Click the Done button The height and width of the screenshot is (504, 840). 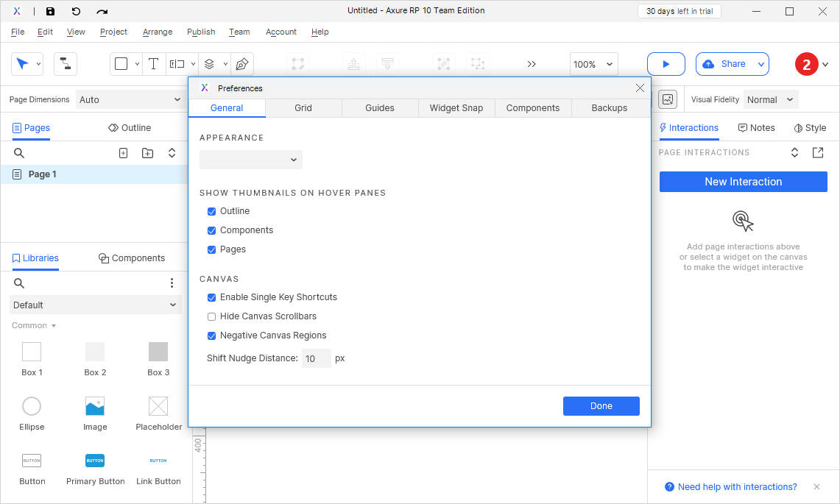click(x=601, y=406)
